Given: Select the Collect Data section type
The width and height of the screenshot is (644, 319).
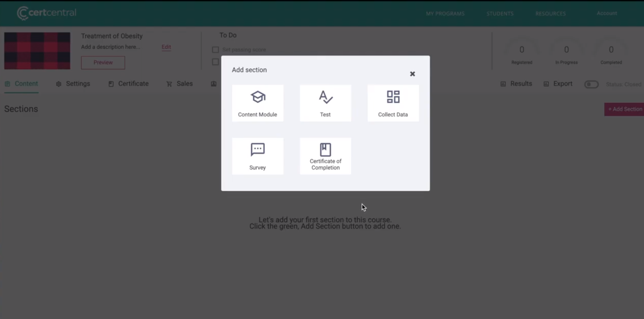Looking at the screenshot, I should [x=393, y=103].
